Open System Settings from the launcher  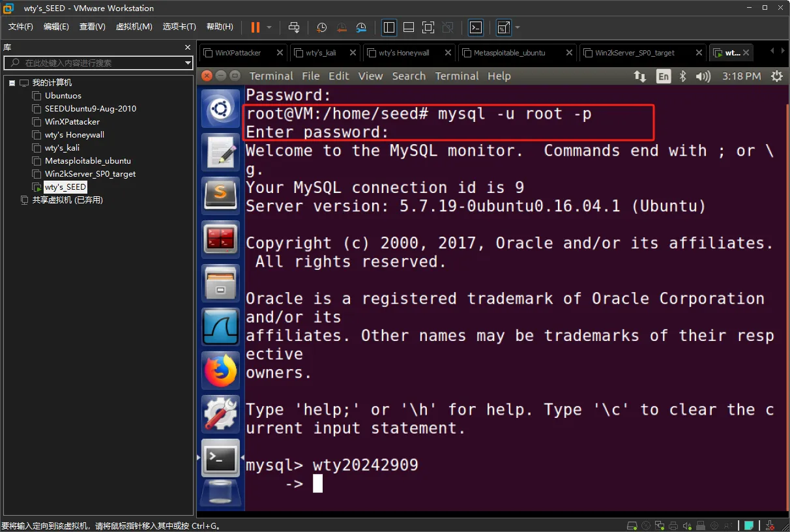pyautogui.click(x=221, y=414)
